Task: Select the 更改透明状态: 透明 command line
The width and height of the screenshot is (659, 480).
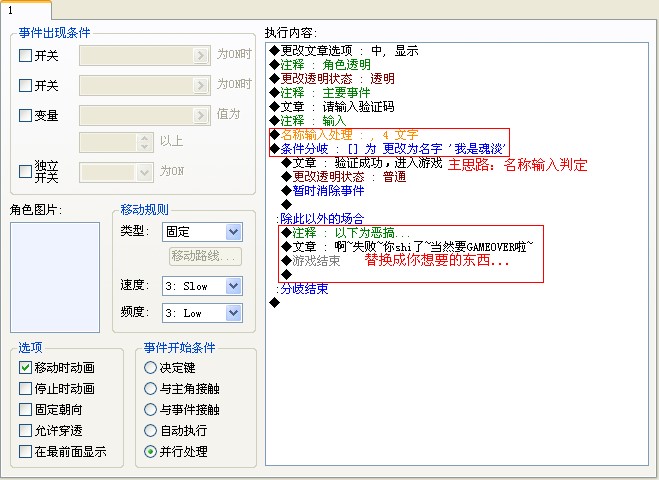Action: 332,79
